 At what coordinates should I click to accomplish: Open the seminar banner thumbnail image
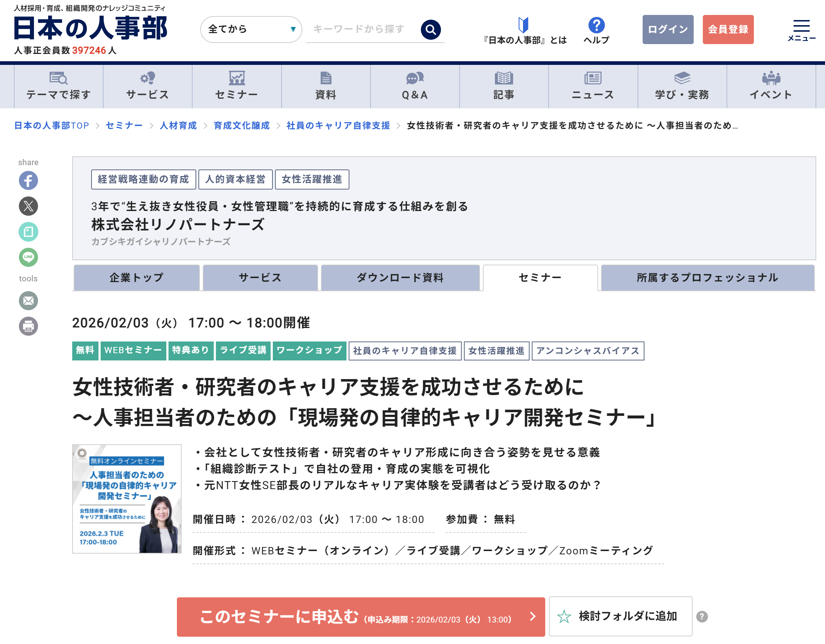pos(127,499)
